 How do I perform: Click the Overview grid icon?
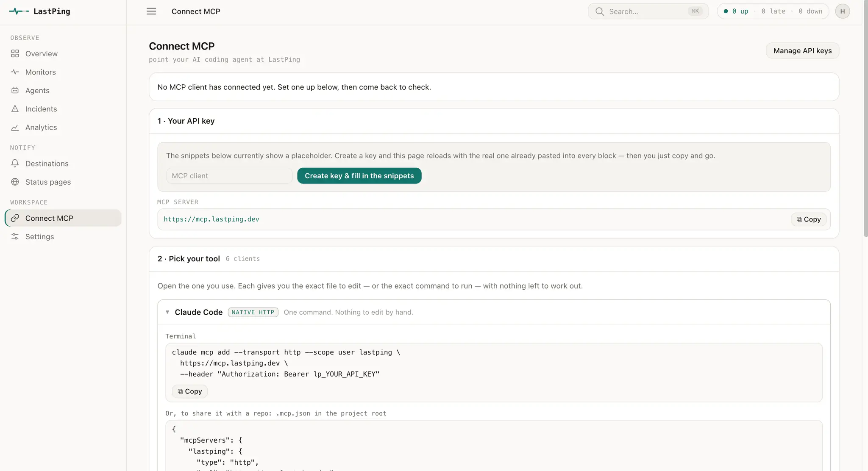15,54
